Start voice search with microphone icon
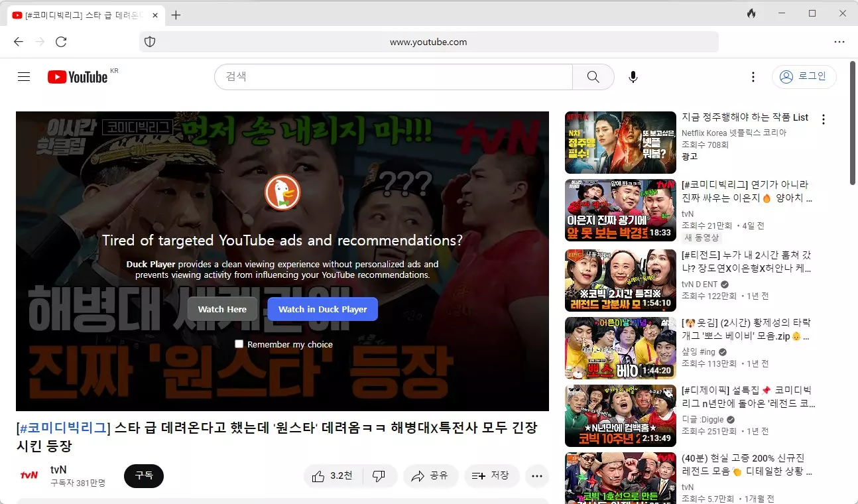858x504 pixels. 633,77
